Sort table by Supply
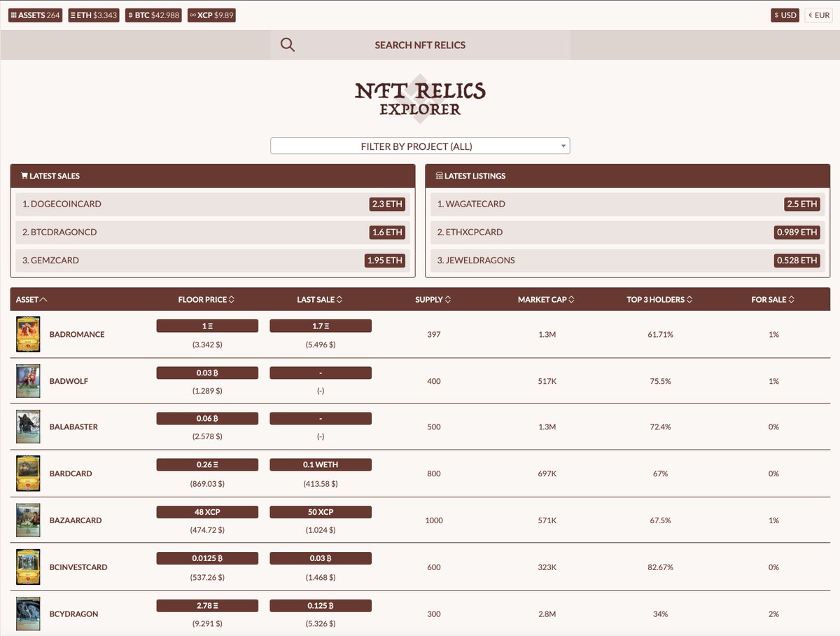 [x=433, y=299]
